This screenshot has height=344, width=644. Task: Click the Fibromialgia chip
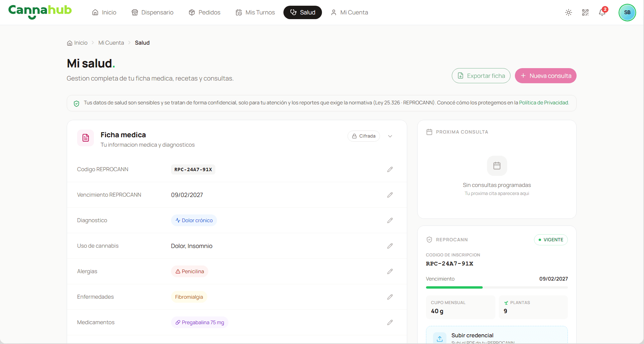click(x=189, y=297)
